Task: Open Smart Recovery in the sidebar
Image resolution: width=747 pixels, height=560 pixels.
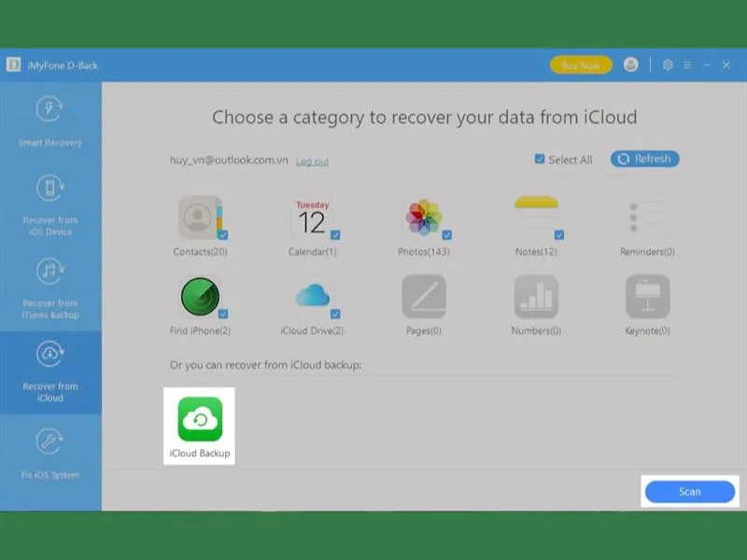Action: point(50,121)
